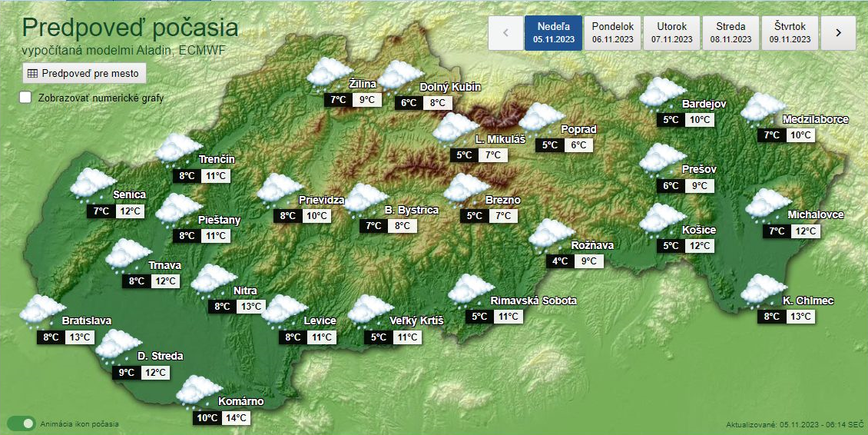Screen dimensions: 868x435
Task: Toggle the Animácia ikon počasia switch
Action: pyautogui.click(x=21, y=423)
